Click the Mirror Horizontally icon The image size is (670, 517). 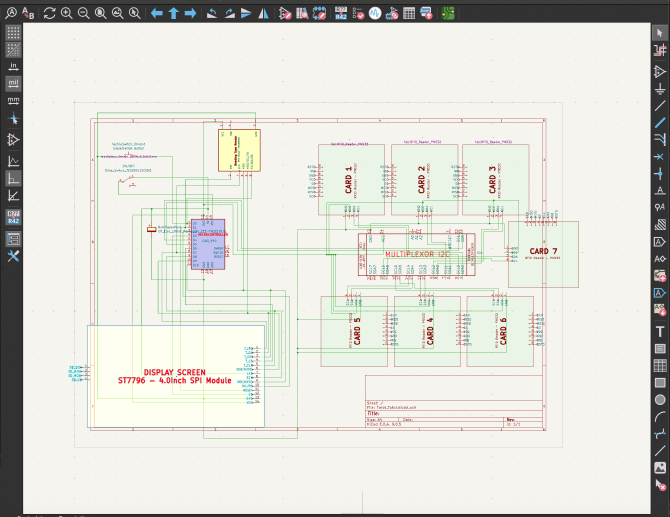point(263,14)
